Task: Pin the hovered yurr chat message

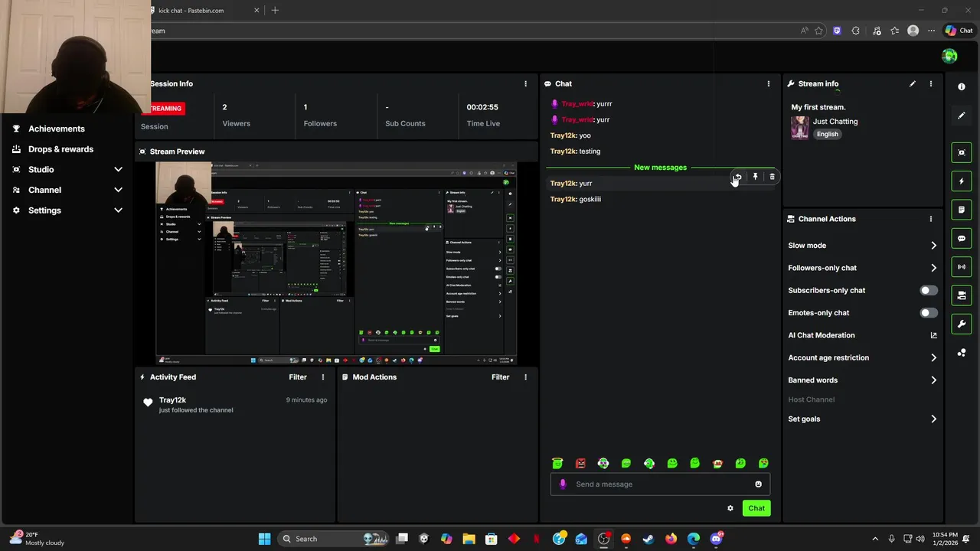Action: coord(755,177)
